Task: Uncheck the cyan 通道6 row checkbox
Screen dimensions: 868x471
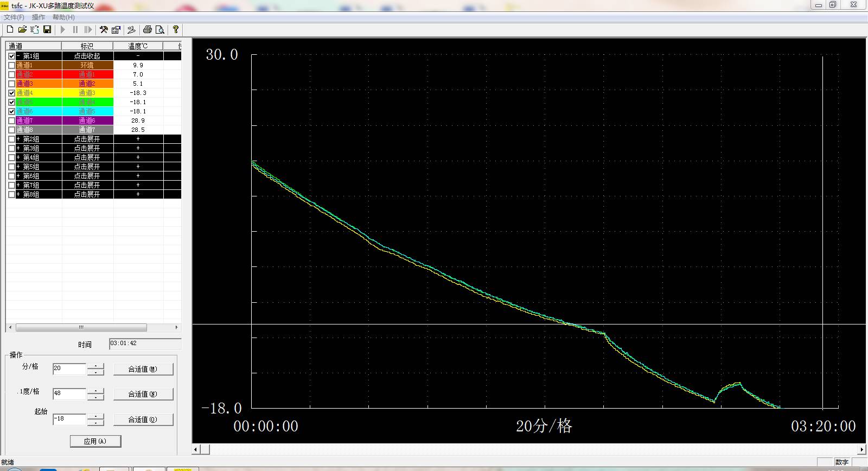Action: pos(12,111)
